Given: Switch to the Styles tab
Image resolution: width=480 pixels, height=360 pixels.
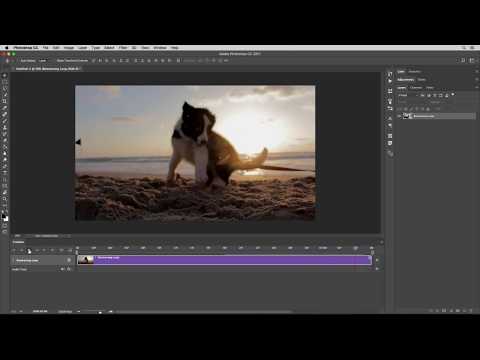Looking at the screenshot, I should [422, 80].
